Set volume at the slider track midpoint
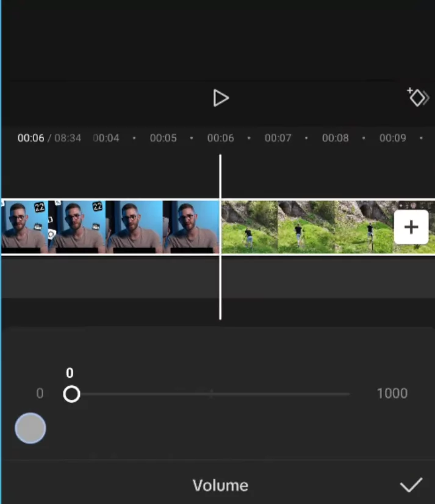 click(x=211, y=394)
